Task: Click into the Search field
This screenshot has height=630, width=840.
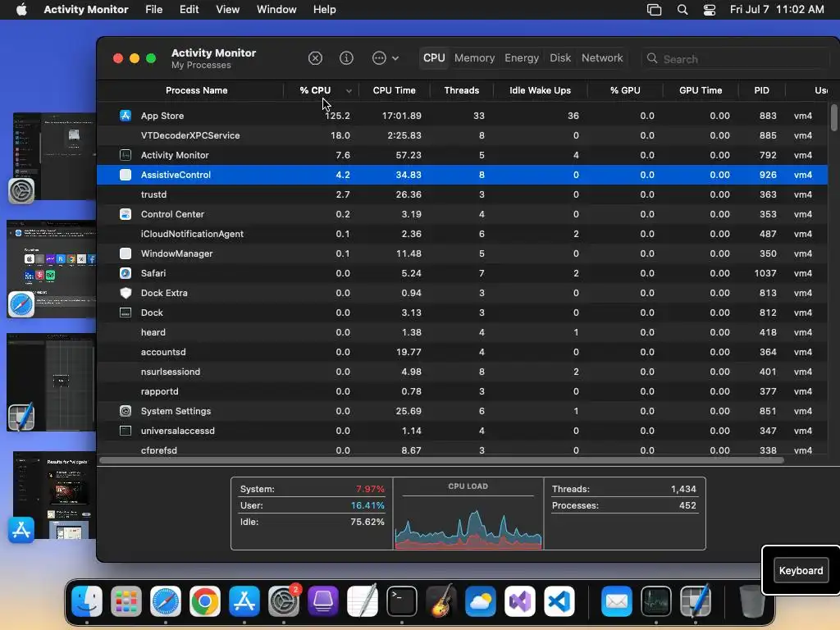Action: pos(737,58)
